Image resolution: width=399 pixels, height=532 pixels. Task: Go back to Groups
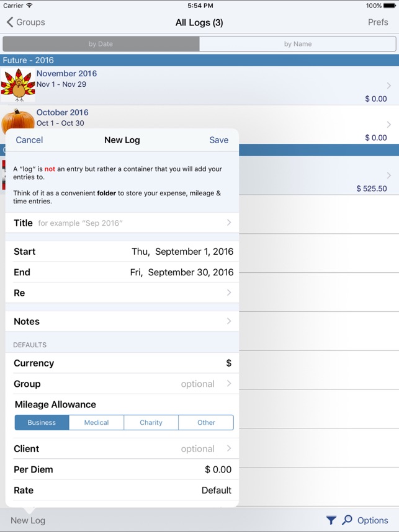(25, 22)
